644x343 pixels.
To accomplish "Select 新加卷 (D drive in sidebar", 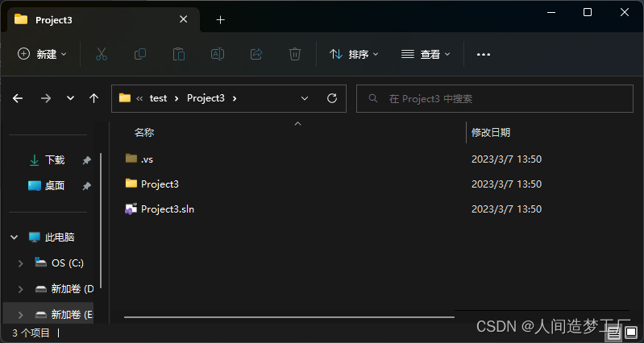I will (73, 289).
